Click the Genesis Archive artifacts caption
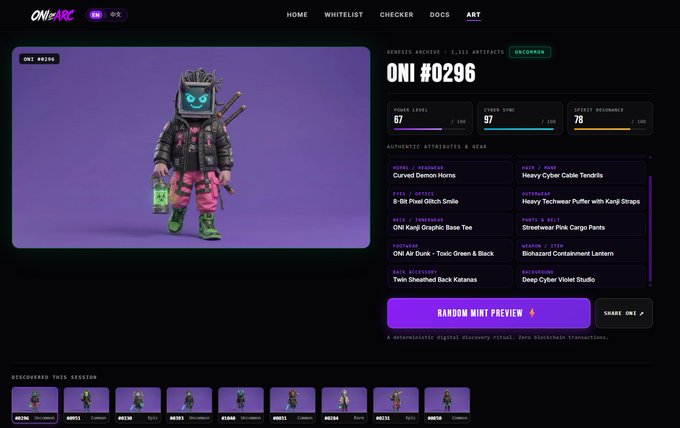The height and width of the screenshot is (428, 680). 445,52
